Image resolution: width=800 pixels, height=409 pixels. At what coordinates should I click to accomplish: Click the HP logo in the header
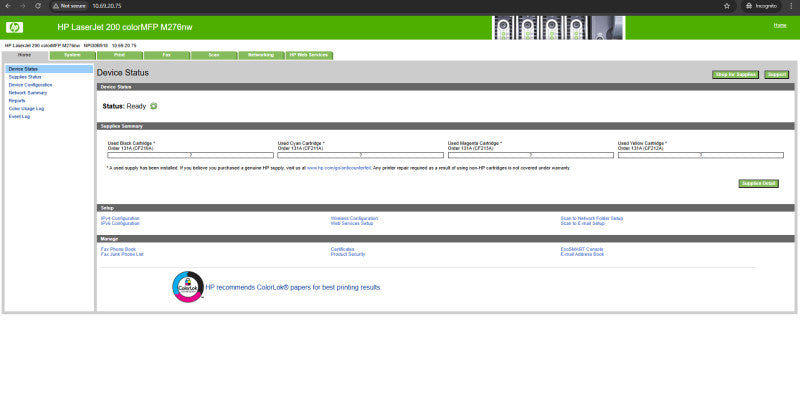pos(14,28)
